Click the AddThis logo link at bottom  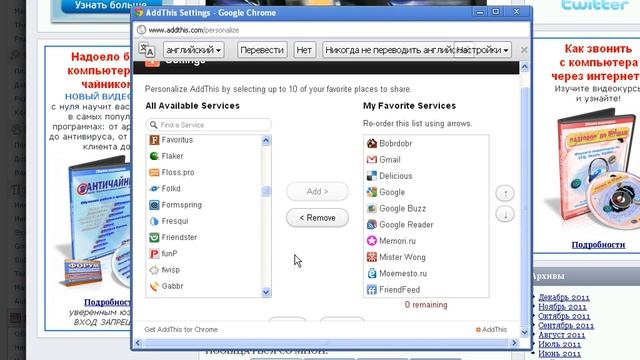coord(491,329)
